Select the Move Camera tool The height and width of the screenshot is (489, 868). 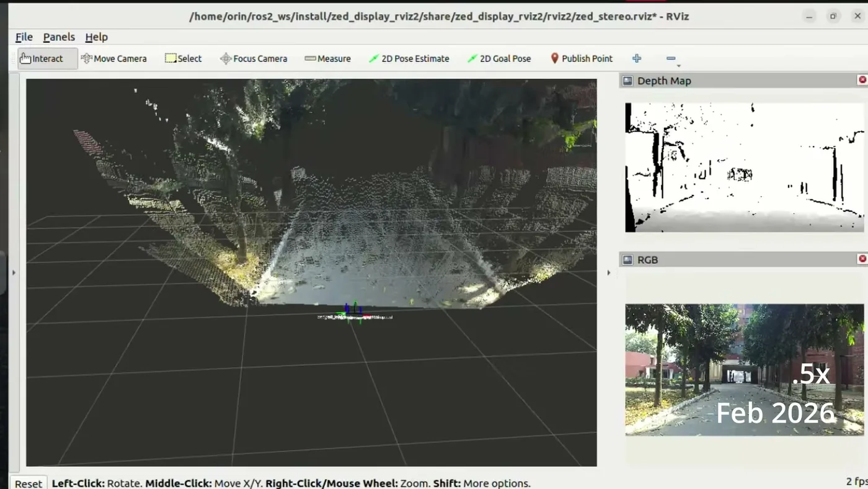113,58
